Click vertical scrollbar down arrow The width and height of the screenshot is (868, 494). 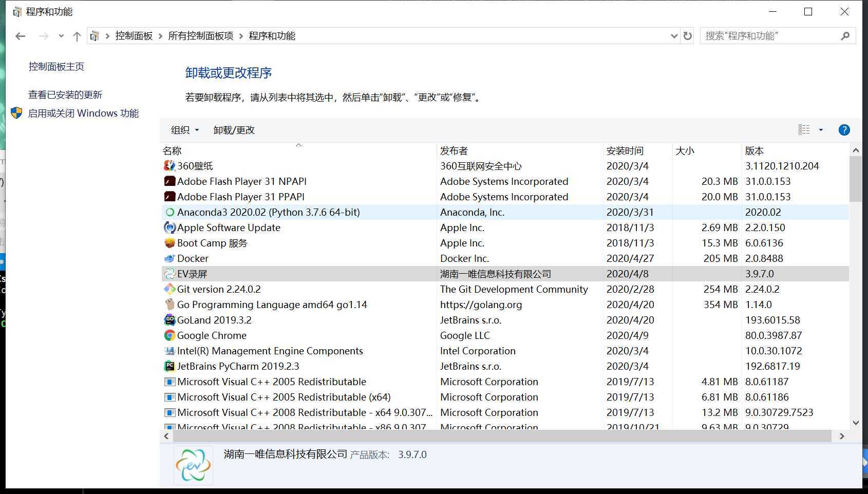coord(855,423)
